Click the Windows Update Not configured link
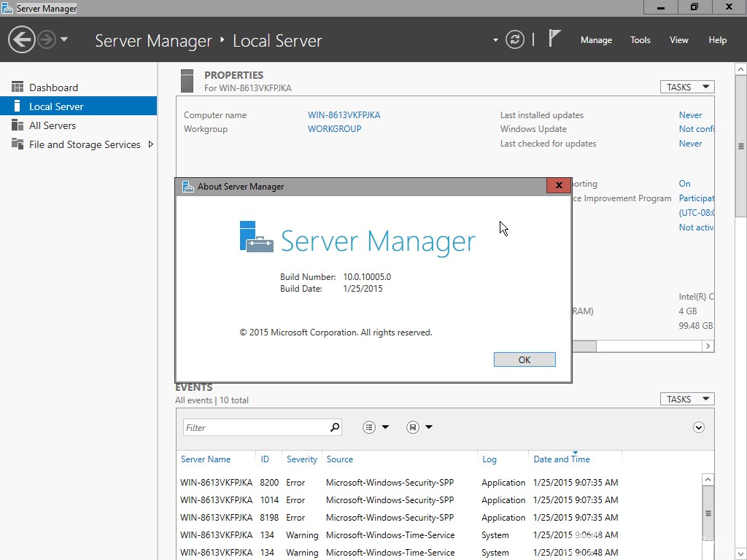 point(696,128)
